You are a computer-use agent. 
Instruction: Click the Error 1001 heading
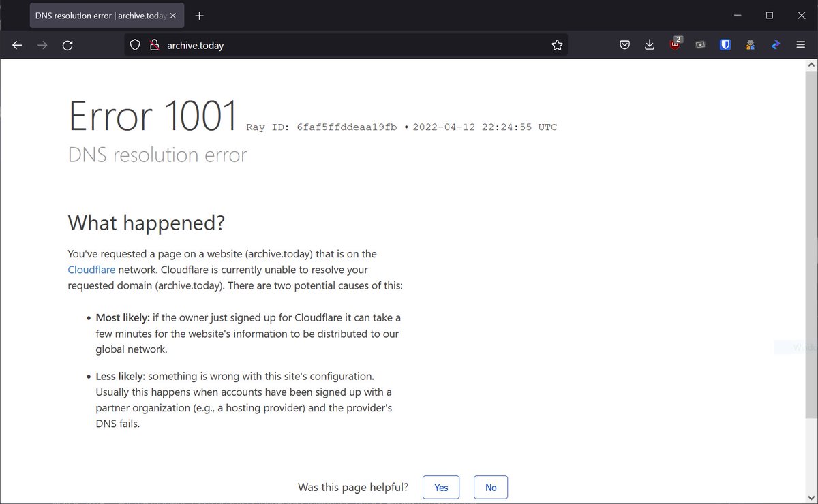click(x=153, y=116)
